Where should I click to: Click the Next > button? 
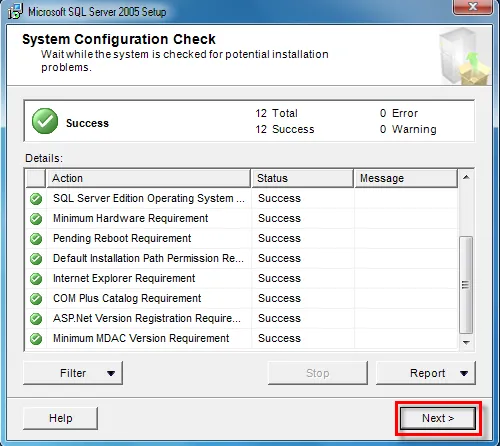(x=438, y=418)
